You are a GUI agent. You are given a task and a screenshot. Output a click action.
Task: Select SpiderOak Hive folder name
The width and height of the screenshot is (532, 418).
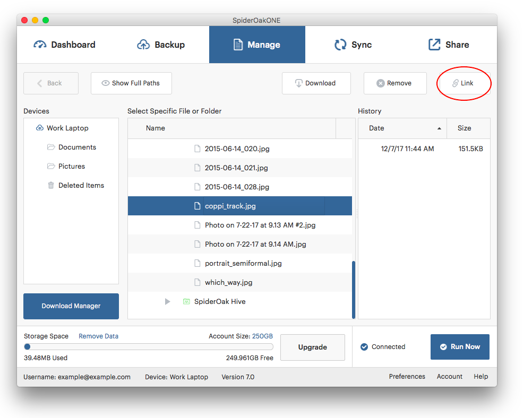[x=220, y=301]
